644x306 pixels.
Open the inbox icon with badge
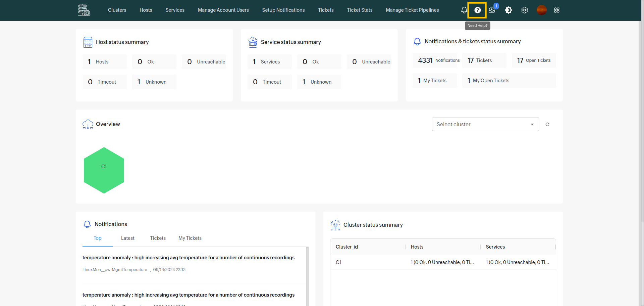(492, 10)
